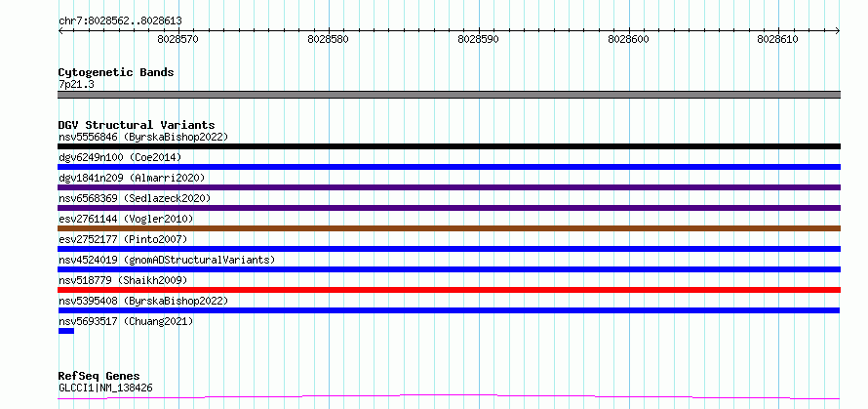The width and height of the screenshot is (868, 409).
Task: Select the purple dgv1841n209 variant bar
Action: click(x=449, y=187)
